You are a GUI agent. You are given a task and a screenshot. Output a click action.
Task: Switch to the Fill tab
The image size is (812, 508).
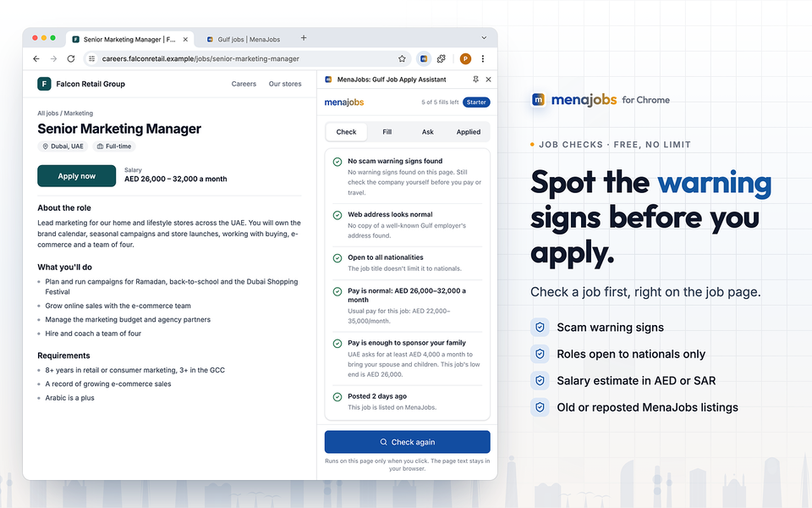[387, 132]
